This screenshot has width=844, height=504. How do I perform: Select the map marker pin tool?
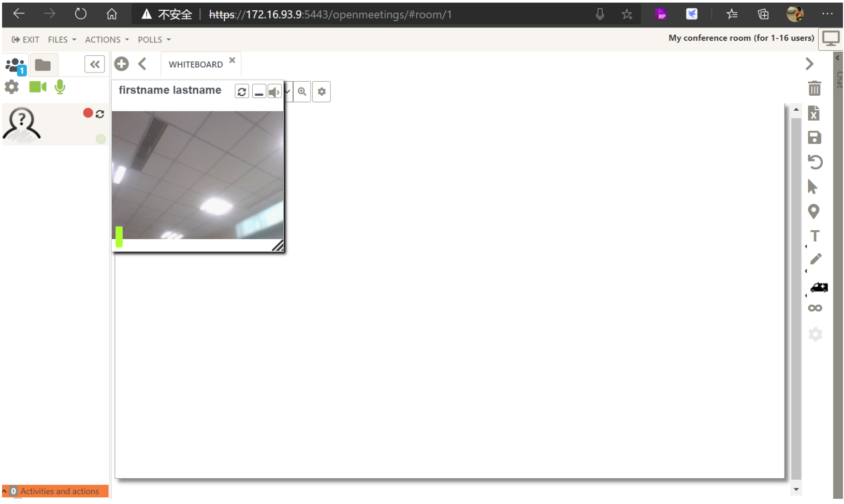[x=813, y=211]
